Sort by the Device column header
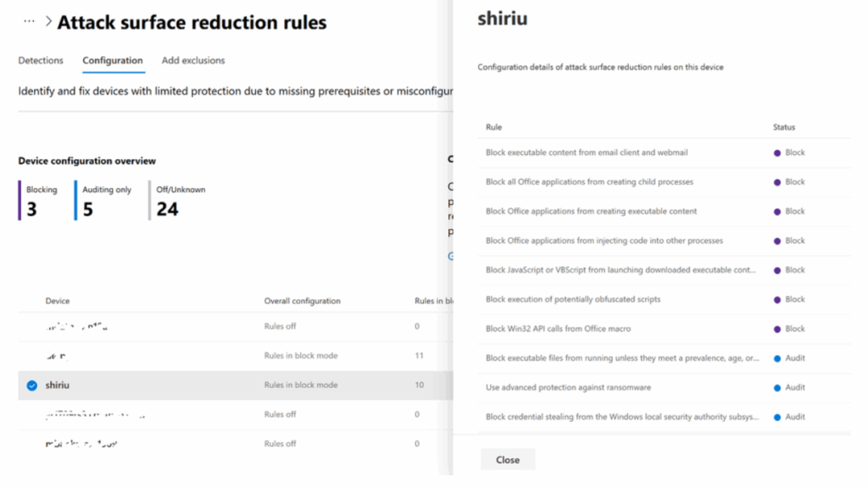 [58, 301]
